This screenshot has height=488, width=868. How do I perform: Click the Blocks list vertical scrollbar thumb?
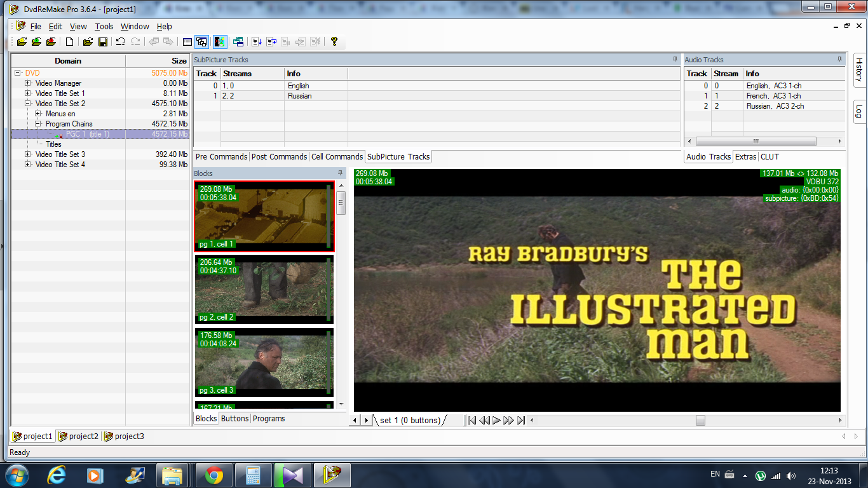341,203
